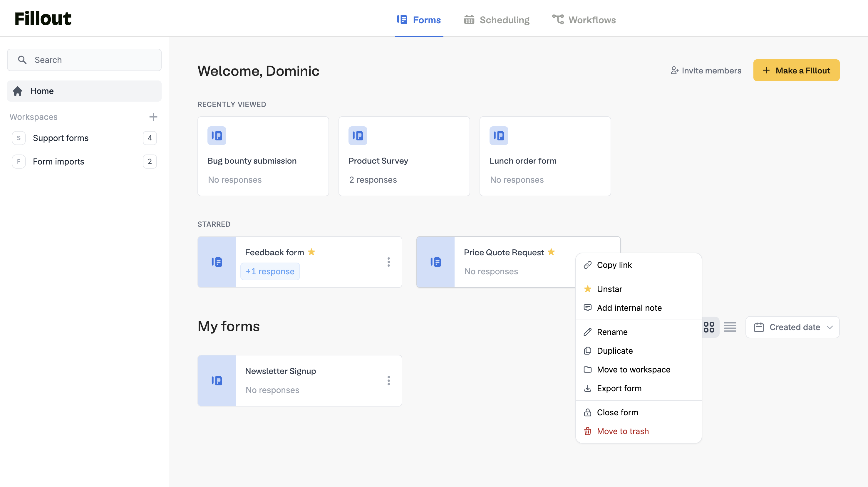Open the Support forms workspace
The width and height of the screenshot is (868, 487).
coord(61,138)
